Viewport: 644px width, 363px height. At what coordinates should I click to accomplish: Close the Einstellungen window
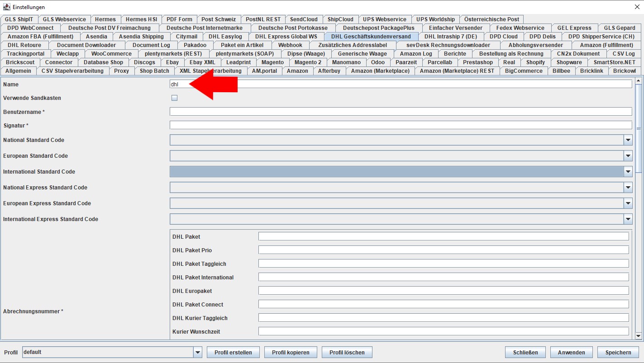637,7
